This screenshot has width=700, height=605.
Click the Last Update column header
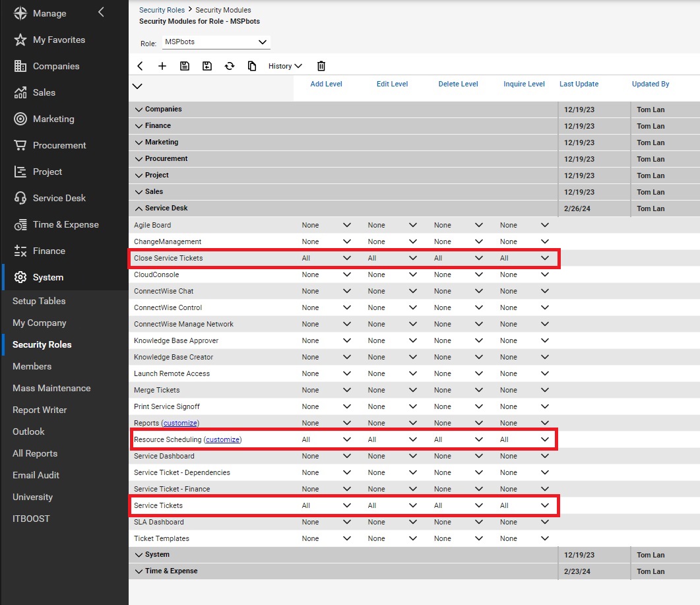coord(579,84)
